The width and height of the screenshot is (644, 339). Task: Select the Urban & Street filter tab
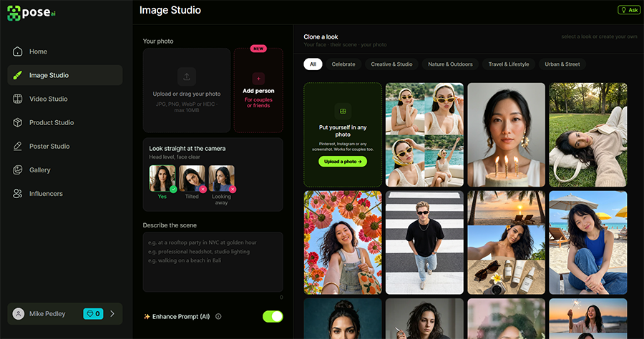point(562,64)
